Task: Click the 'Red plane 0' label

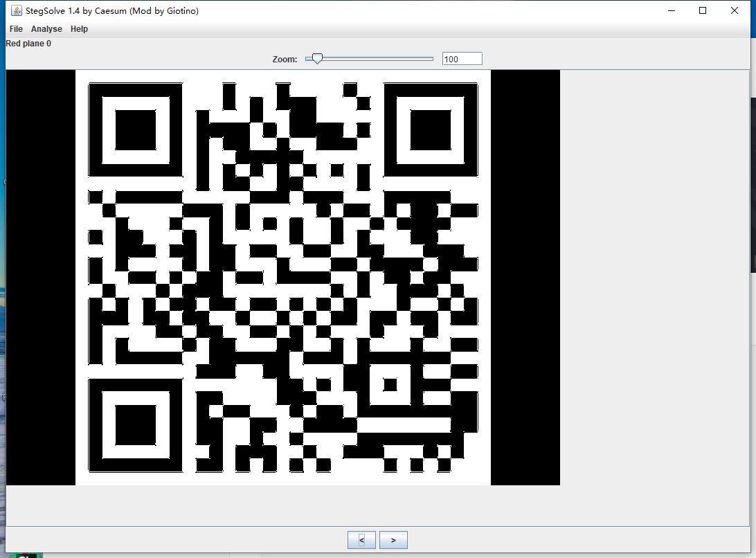Action: pyautogui.click(x=28, y=44)
